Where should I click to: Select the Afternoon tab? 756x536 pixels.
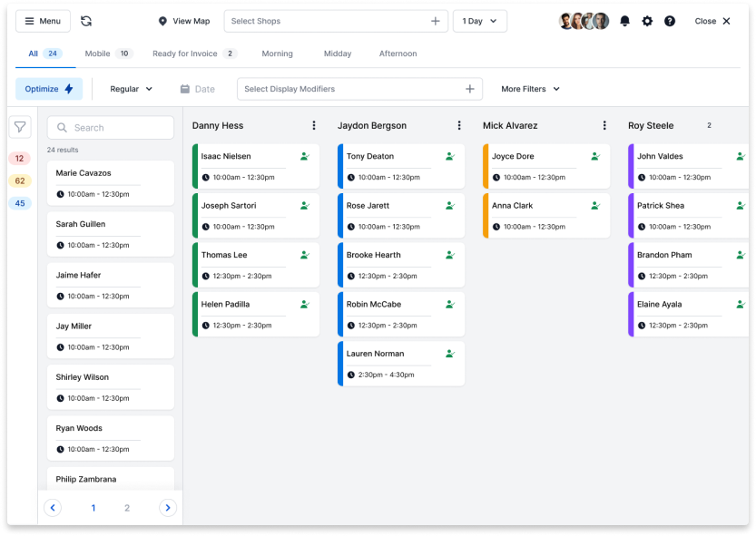click(x=398, y=54)
